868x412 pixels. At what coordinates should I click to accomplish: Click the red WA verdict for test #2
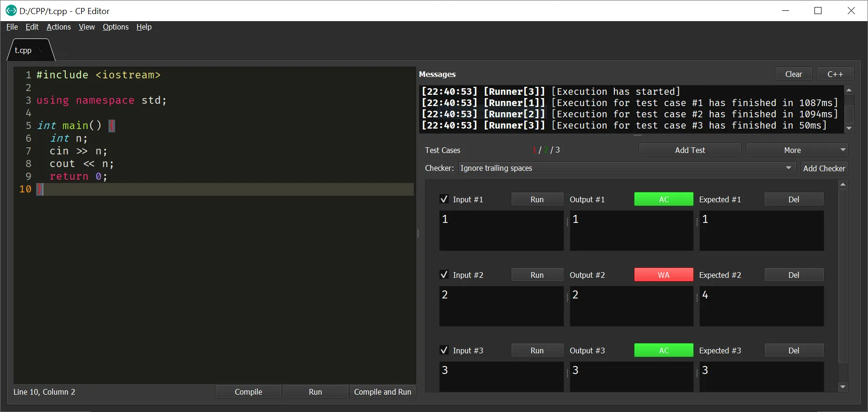[x=663, y=275]
